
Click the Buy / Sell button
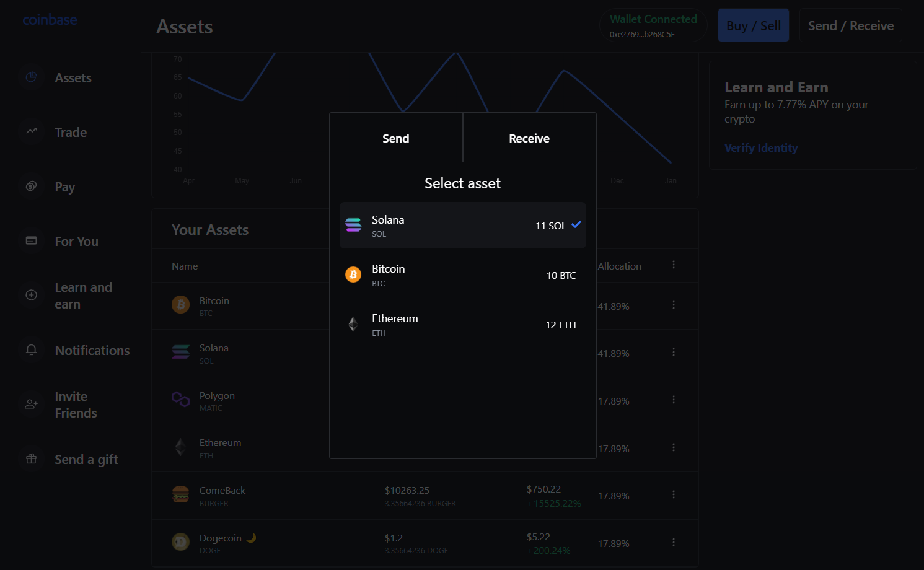754,25
